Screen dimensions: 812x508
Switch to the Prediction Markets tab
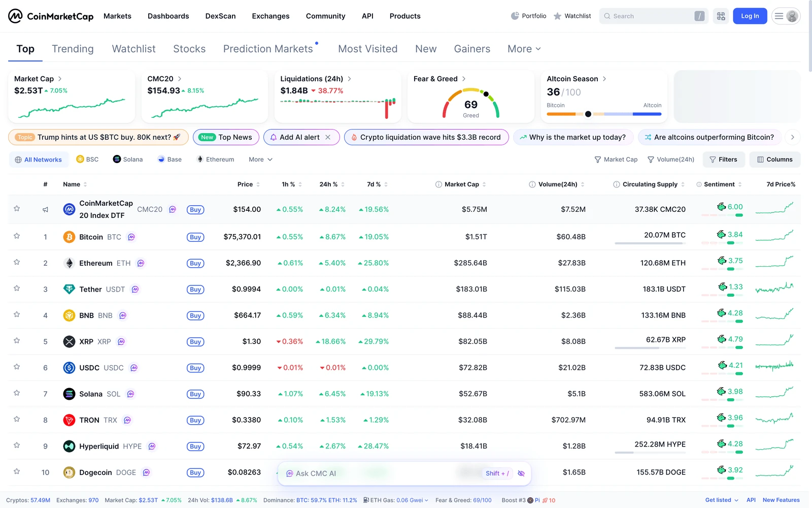pyautogui.click(x=268, y=49)
